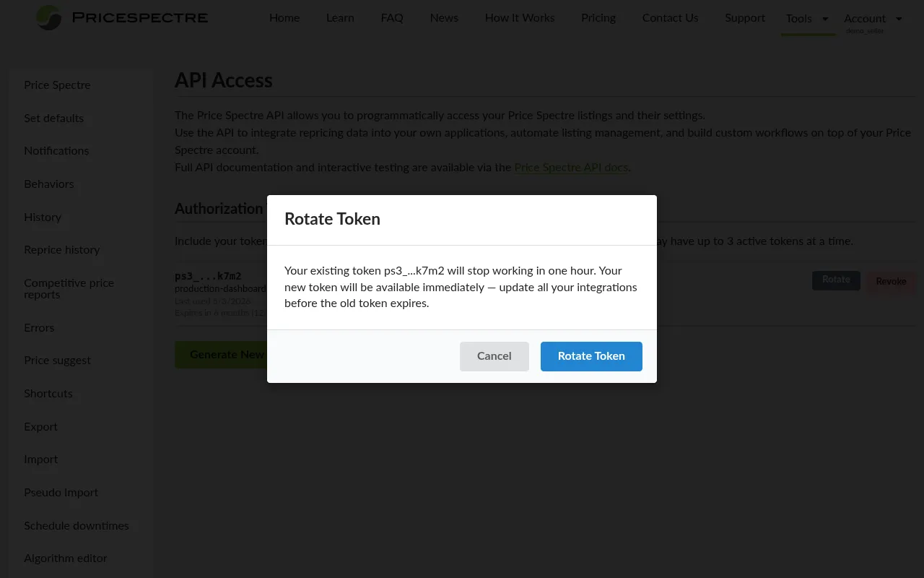The width and height of the screenshot is (924, 578).
Task: Open the News nav item
Action: 444,18
